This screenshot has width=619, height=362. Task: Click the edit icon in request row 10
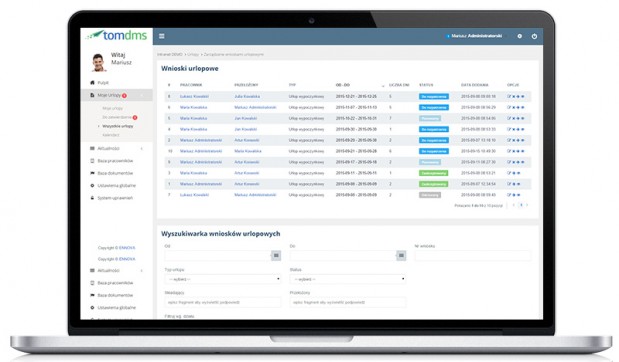tap(509, 151)
